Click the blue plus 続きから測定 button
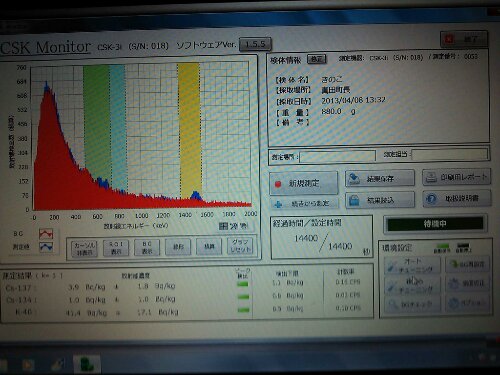The image size is (500, 375). (304, 203)
